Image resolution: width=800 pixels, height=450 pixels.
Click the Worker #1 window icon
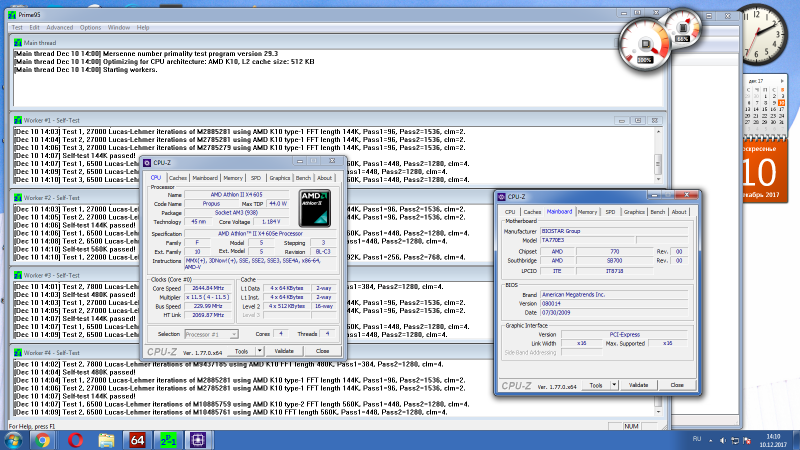pyautogui.click(x=18, y=120)
